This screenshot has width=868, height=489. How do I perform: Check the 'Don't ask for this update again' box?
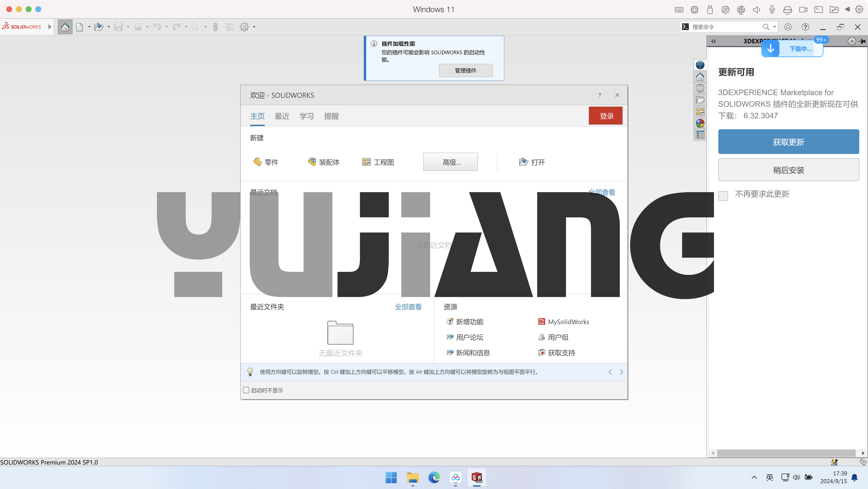point(723,195)
